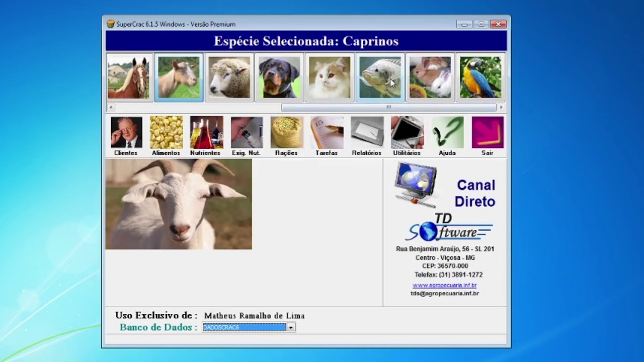Open the Ajuda help module
Screen dimensions: 644x362
coord(447,136)
